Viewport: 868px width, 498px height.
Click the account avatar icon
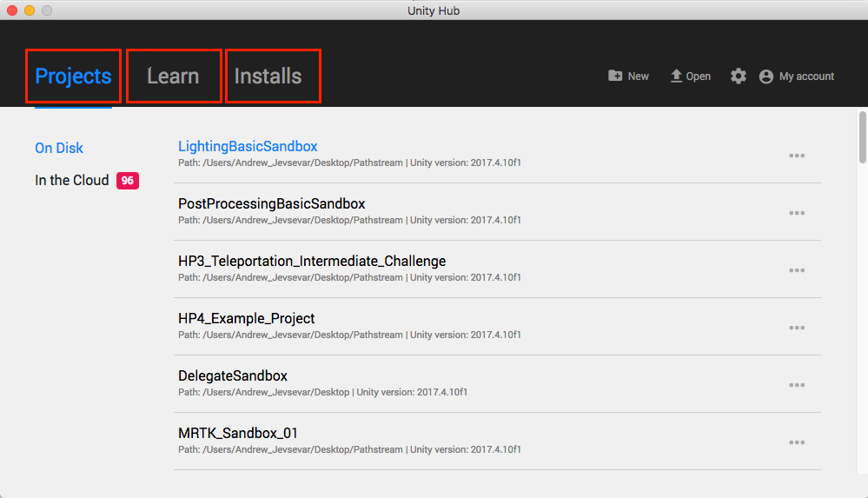coord(766,76)
